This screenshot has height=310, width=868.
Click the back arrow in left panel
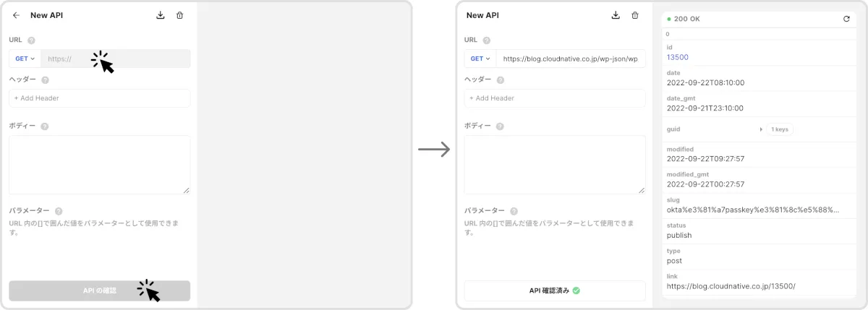(17, 15)
